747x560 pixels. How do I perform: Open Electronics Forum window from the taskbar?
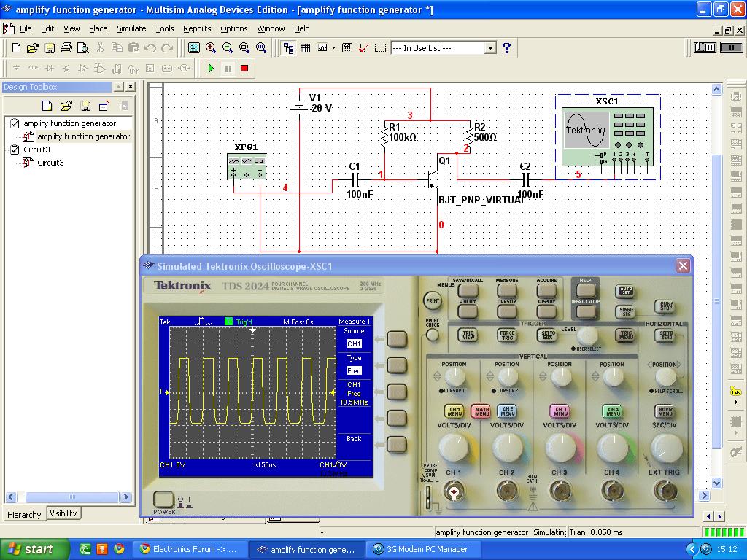188,549
